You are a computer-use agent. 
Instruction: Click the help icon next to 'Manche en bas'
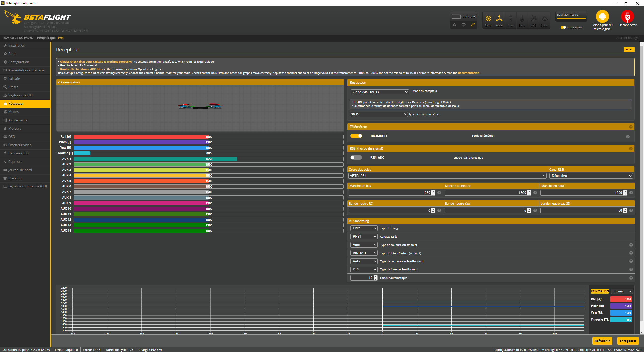point(439,193)
